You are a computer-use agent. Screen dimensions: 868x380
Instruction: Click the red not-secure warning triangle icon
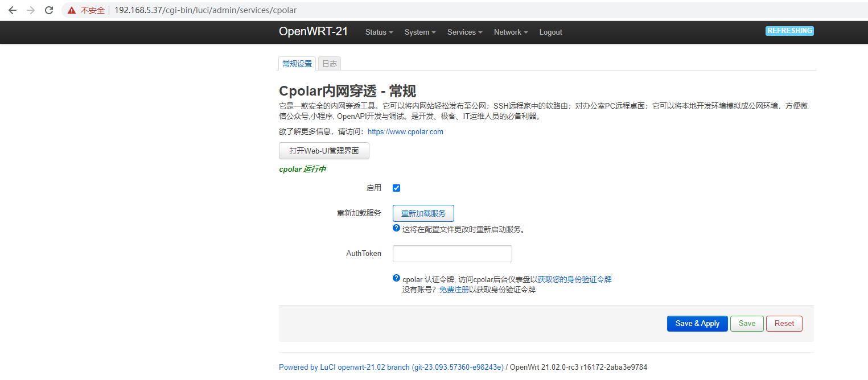(x=72, y=10)
